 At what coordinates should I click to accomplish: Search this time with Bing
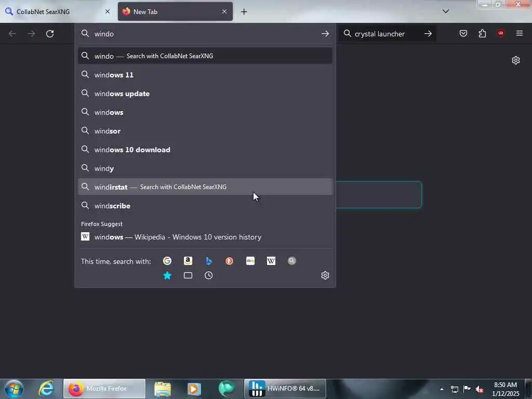click(209, 261)
